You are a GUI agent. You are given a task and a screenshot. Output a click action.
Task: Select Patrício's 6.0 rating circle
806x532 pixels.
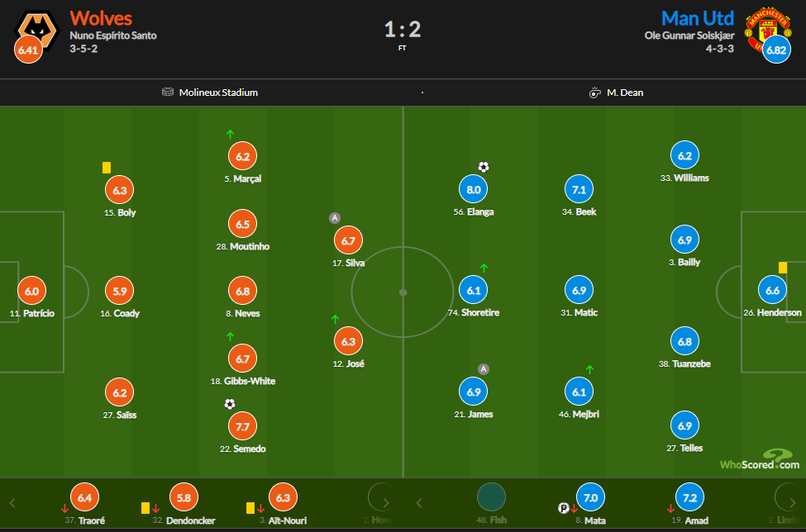coord(32,291)
